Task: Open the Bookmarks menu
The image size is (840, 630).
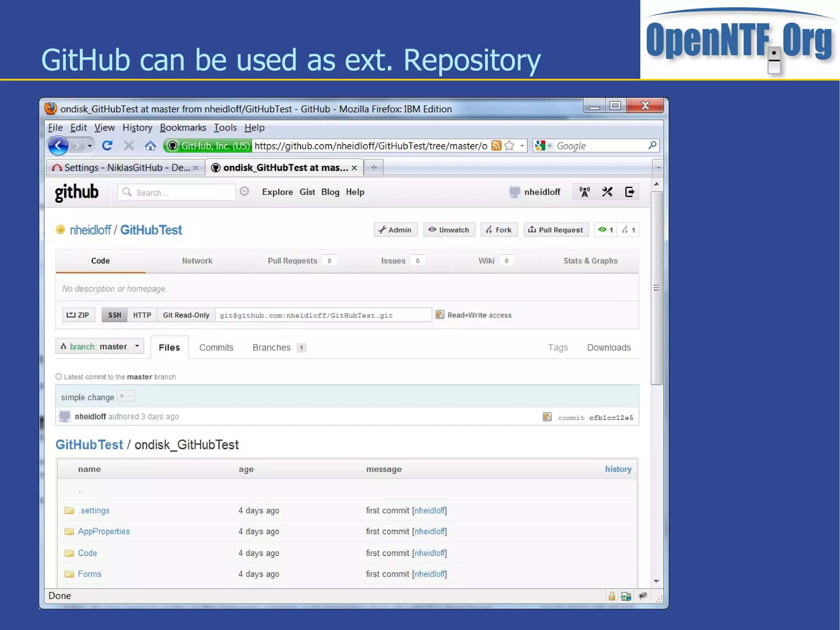Action: coord(183,128)
